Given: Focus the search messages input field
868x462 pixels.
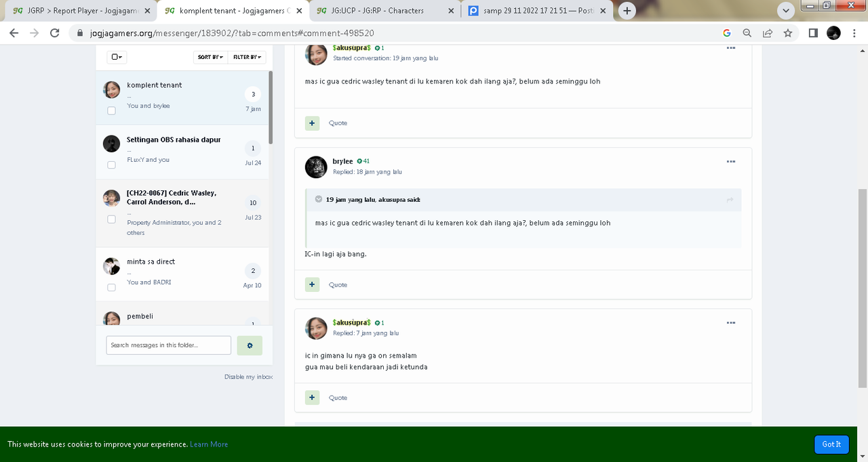Looking at the screenshot, I should tap(168, 345).
